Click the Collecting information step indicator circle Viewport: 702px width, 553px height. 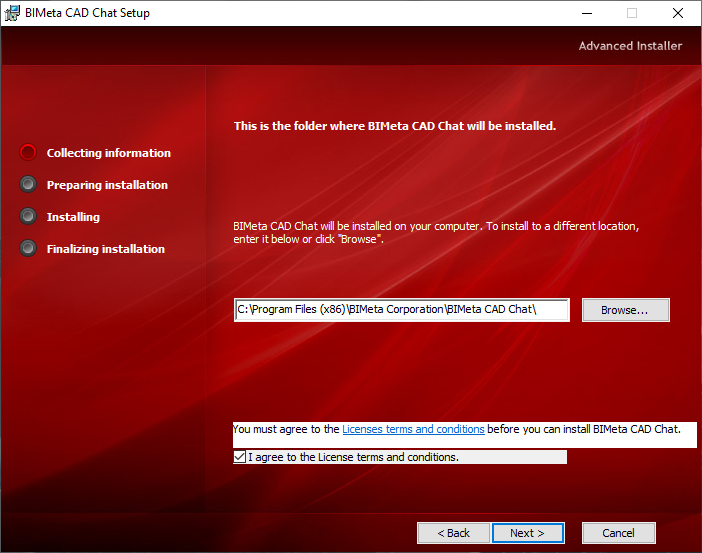28,152
